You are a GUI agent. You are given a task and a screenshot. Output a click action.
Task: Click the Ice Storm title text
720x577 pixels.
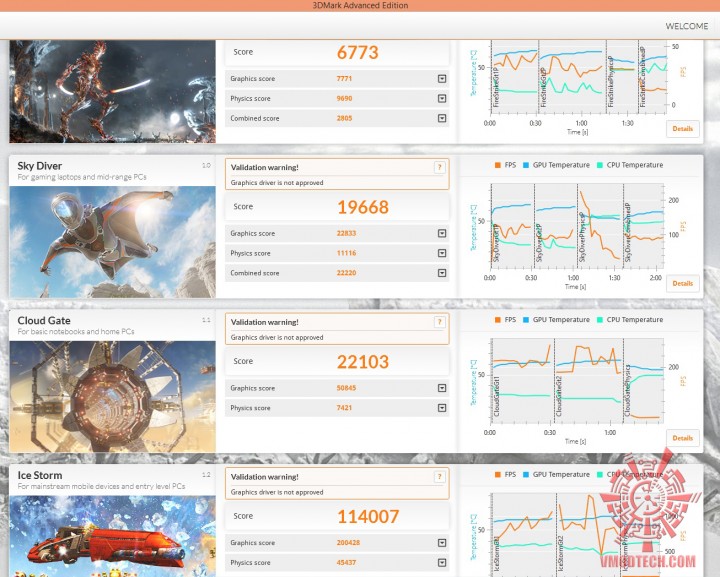(x=39, y=476)
